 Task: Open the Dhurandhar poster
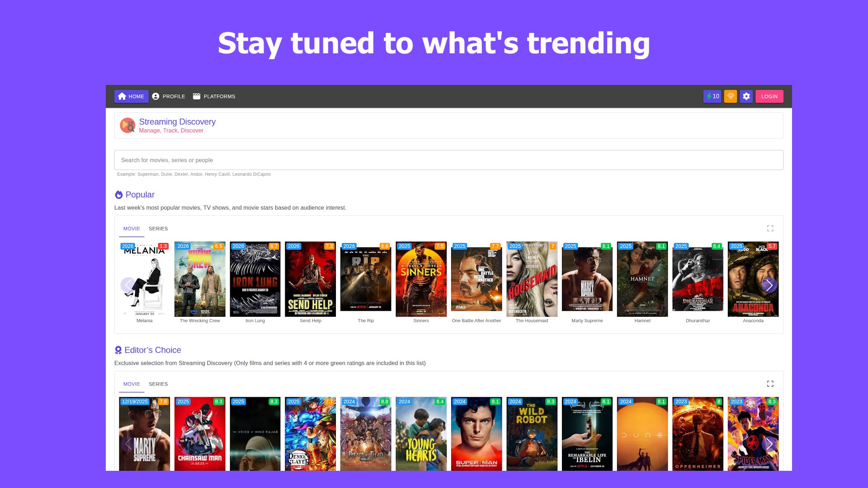coord(698,279)
